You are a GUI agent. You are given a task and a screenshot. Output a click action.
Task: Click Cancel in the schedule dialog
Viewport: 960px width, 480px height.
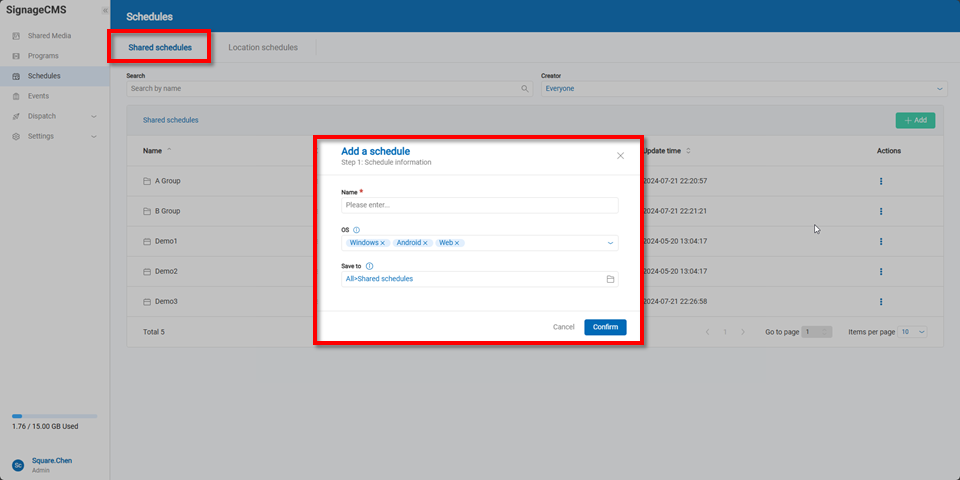pyautogui.click(x=564, y=327)
